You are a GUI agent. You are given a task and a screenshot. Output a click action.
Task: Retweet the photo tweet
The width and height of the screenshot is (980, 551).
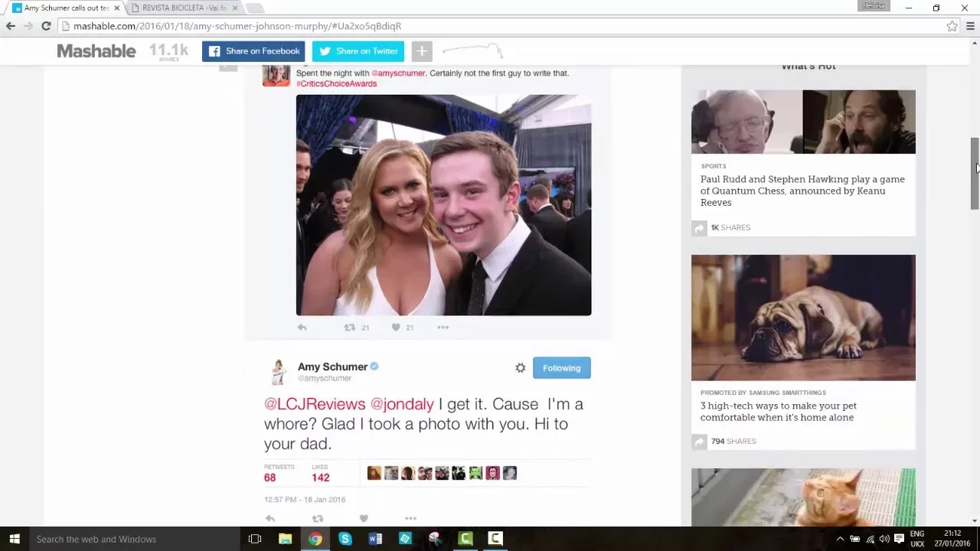pyautogui.click(x=350, y=328)
